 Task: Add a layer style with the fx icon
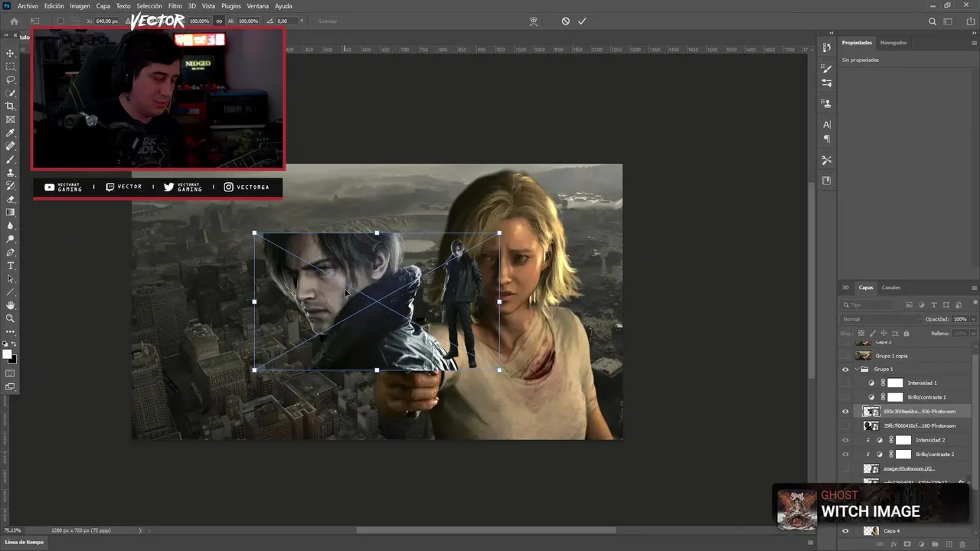(x=893, y=544)
